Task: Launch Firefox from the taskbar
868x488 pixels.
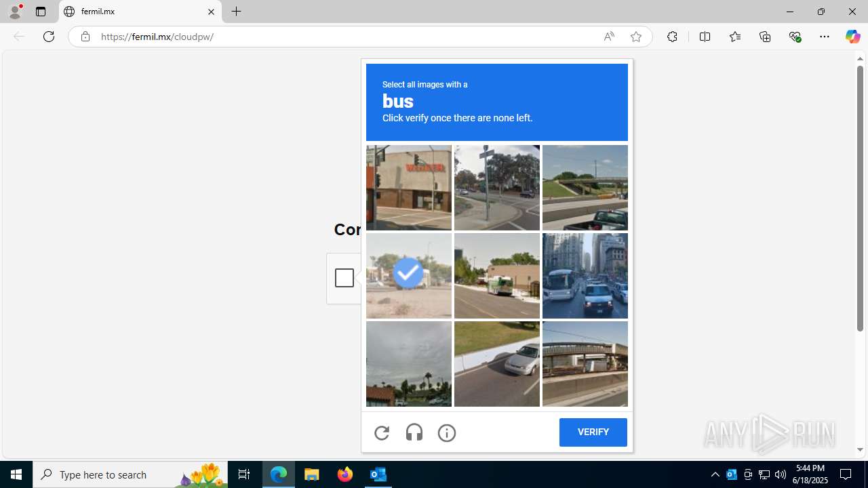Action: click(345, 474)
